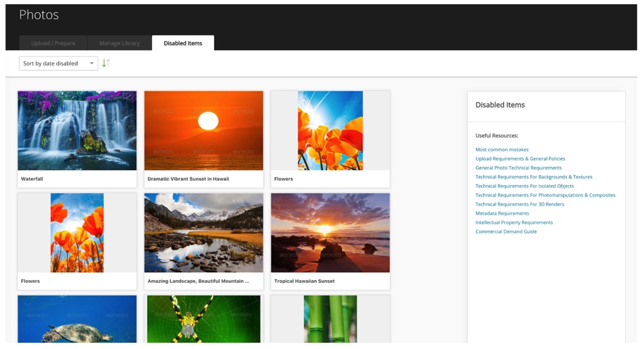Click the Photos page heading
Image resolution: width=644 pixels, height=349 pixels.
click(x=39, y=15)
